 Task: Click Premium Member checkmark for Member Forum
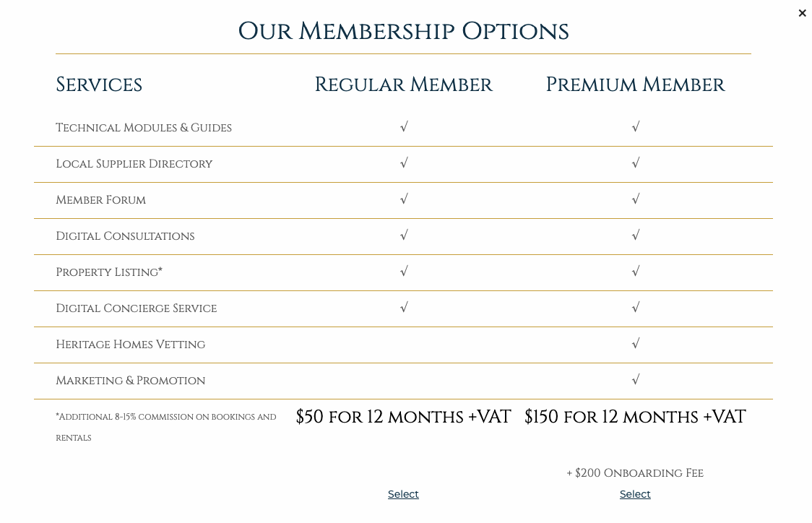pos(636,199)
